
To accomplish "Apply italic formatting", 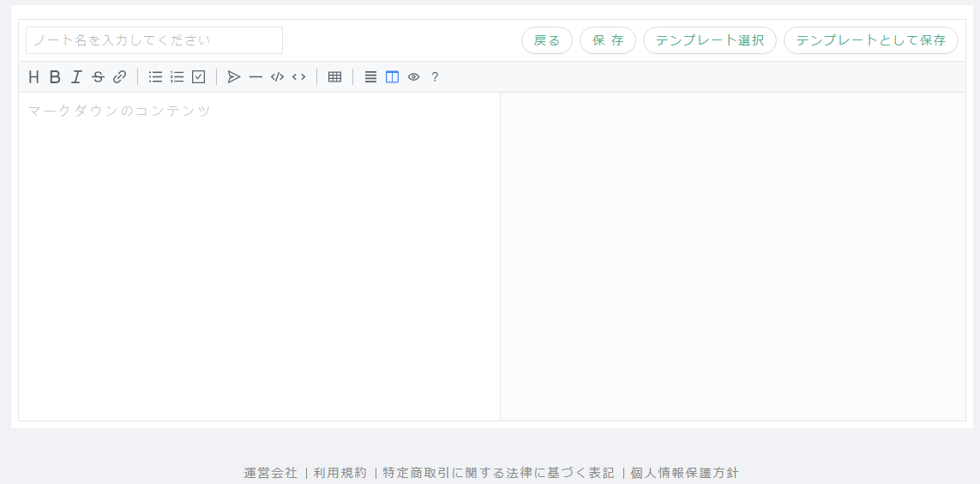I will pyautogui.click(x=76, y=77).
